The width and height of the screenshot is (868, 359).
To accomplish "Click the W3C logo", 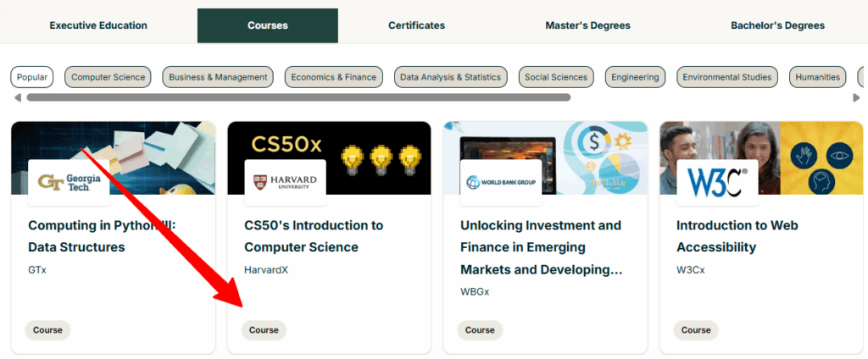I will 717,183.
